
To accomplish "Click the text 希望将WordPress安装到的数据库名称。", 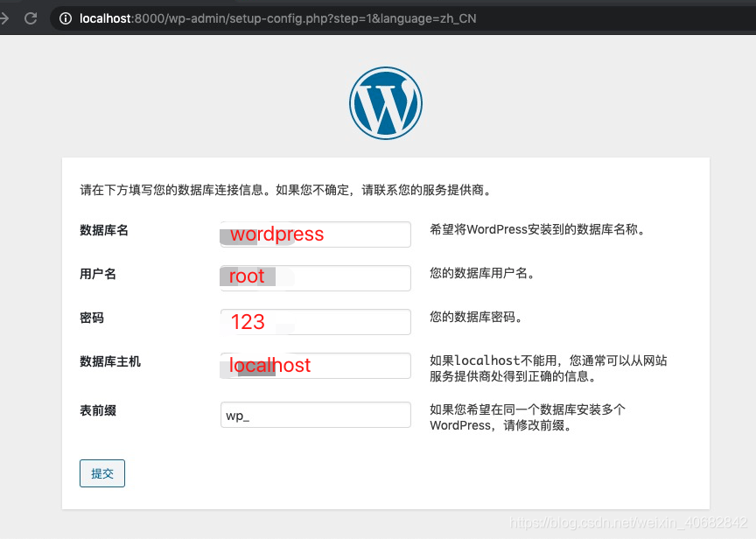I will pyautogui.click(x=538, y=229).
